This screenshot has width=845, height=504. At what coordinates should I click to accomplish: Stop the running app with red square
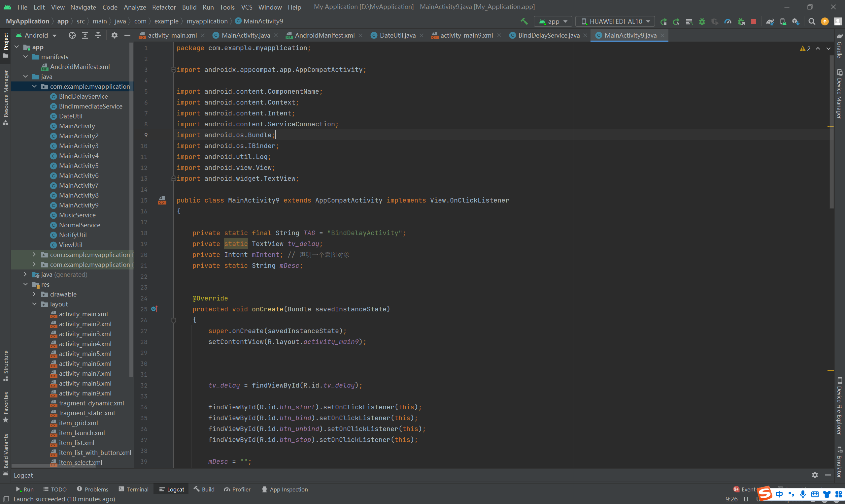[x=753, y=21]
